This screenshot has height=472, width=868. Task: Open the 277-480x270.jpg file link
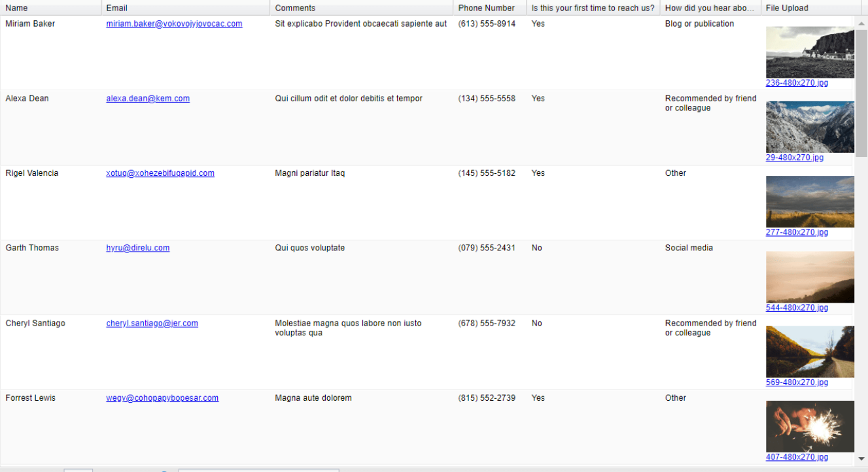click(x=797, y=233)
